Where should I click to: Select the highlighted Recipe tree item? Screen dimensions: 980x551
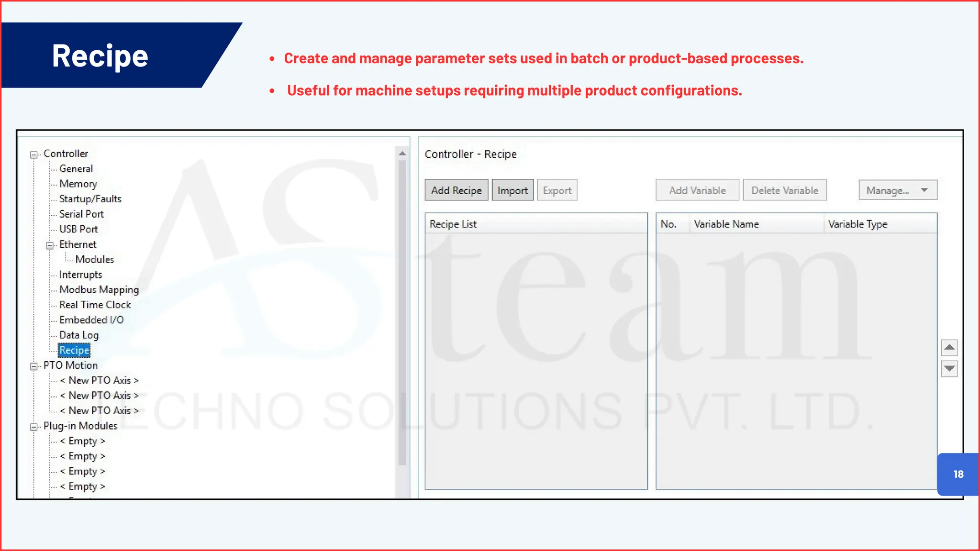click(x=74, y=351)
